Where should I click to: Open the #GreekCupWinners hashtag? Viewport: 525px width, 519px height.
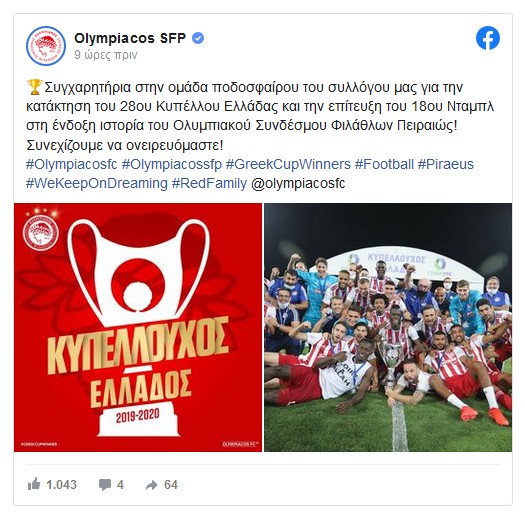point(288,164)
